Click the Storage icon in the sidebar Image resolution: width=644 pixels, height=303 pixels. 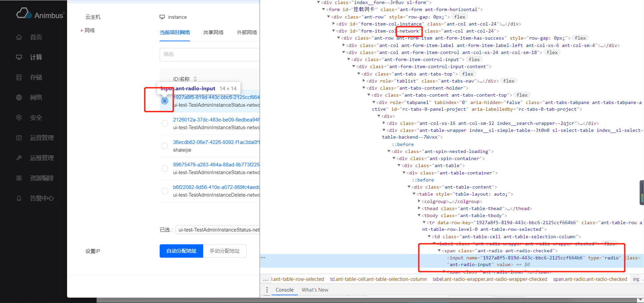(19, 78)
